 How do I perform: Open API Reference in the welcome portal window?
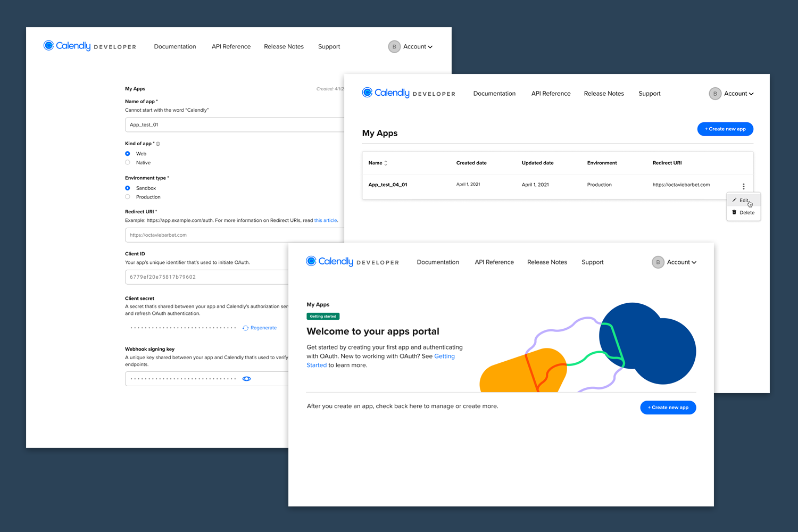click(494, 262)
